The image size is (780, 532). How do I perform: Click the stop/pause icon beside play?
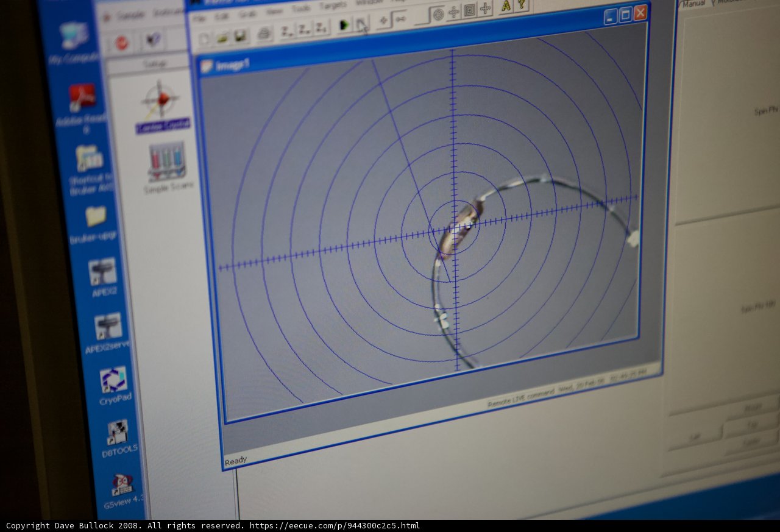362,24
